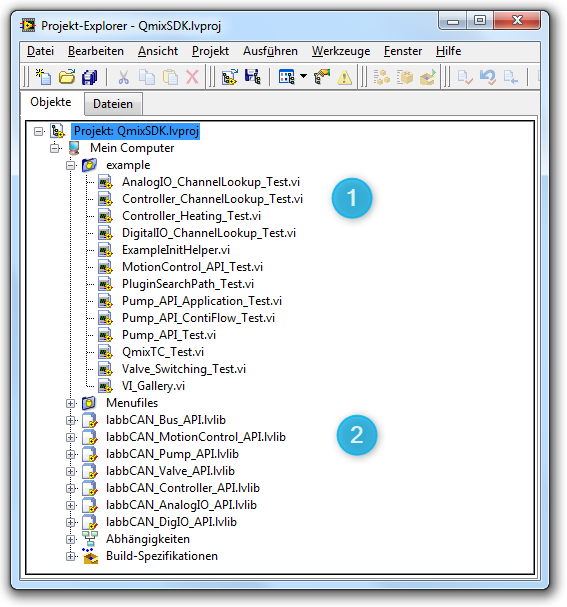567x607 pixels.
Task: Select PluginSearchPath_Test.vi
Action: [188, 284]
